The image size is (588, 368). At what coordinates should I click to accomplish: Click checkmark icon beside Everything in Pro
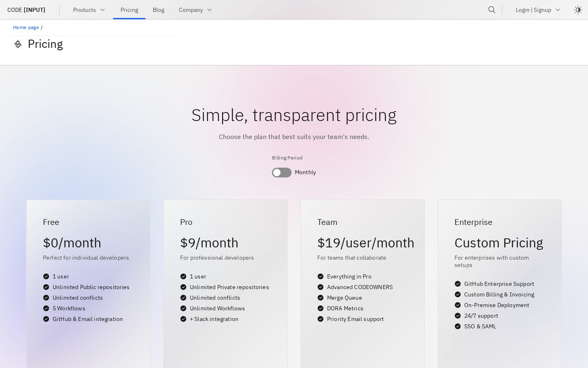321,276
